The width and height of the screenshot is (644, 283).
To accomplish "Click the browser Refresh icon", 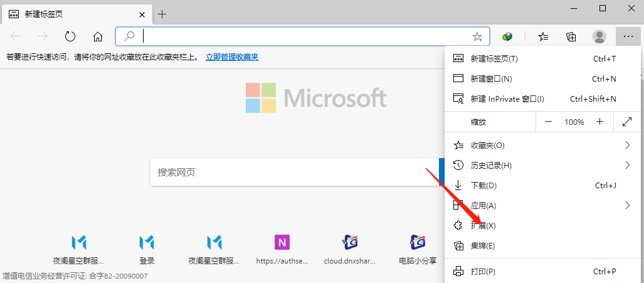I will (70, 36).
